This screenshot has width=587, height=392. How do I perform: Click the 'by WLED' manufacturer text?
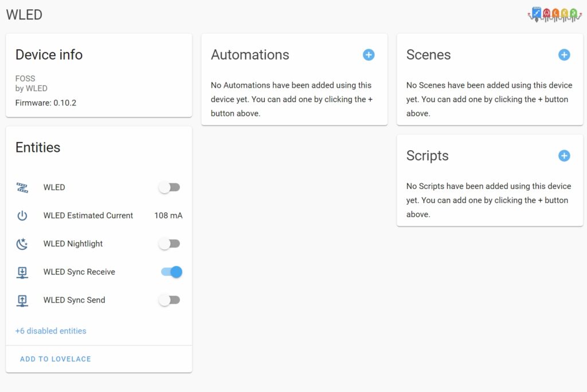click(31, 88)
